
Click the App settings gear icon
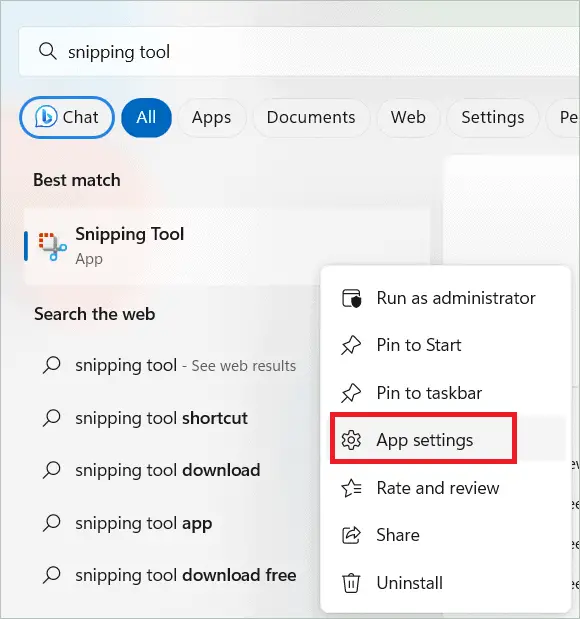coord(351,440)
